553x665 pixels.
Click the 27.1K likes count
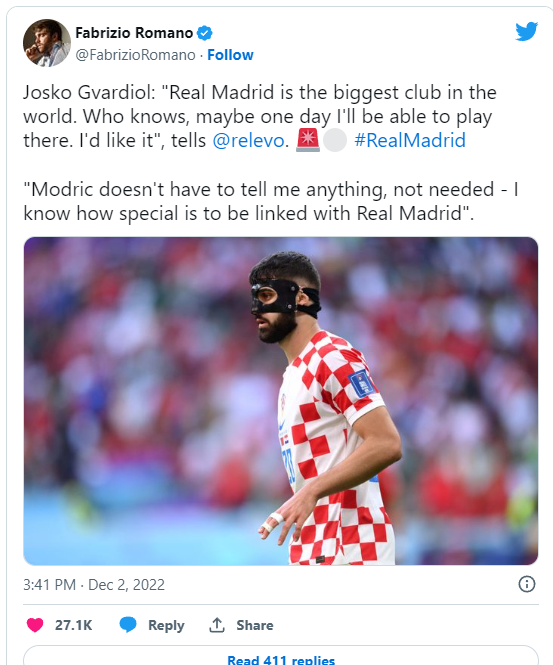pos(73,625)
